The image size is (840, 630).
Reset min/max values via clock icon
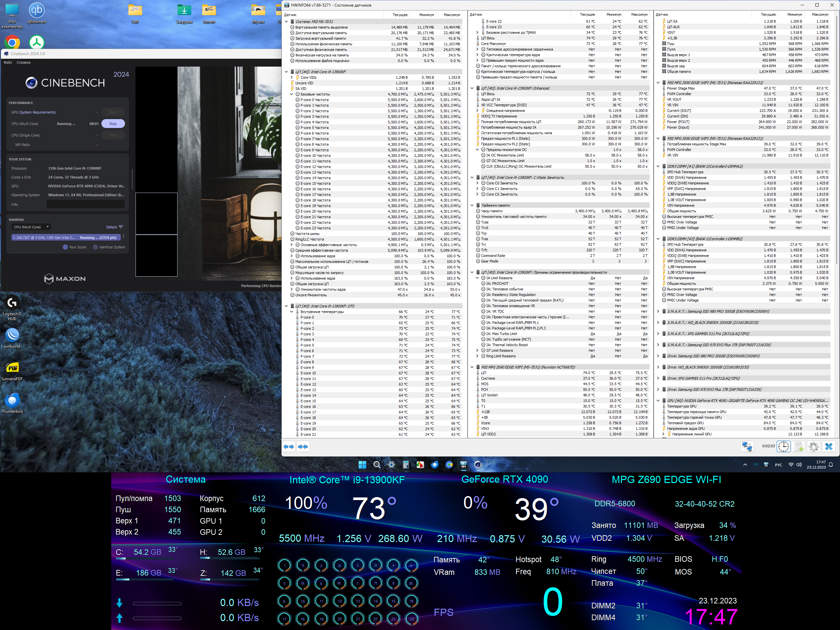pos(784,446)
